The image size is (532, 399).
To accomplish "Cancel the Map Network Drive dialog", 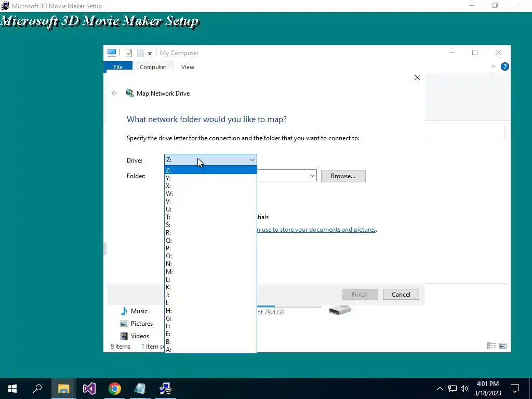I will click(x=401, y=294).
